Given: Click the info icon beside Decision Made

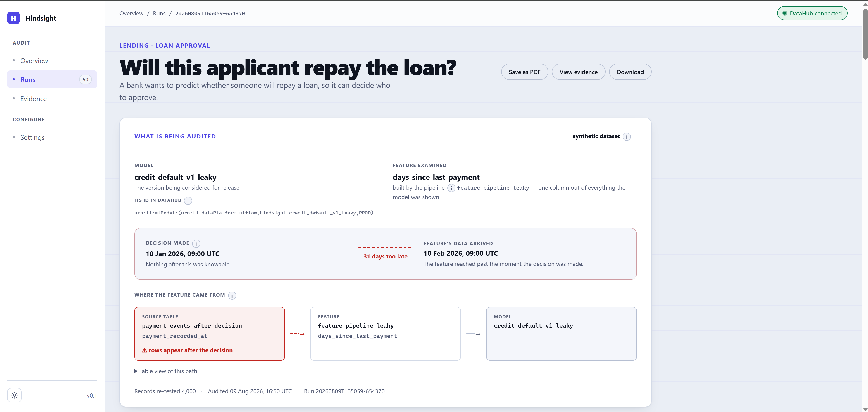Looking at the screenshot, I should 196,243.
